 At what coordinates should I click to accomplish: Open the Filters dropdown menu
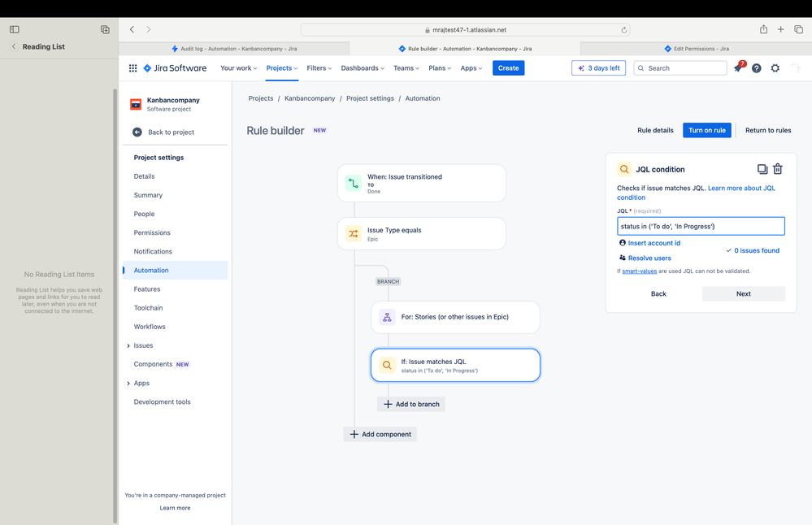(x=319, y=67)
